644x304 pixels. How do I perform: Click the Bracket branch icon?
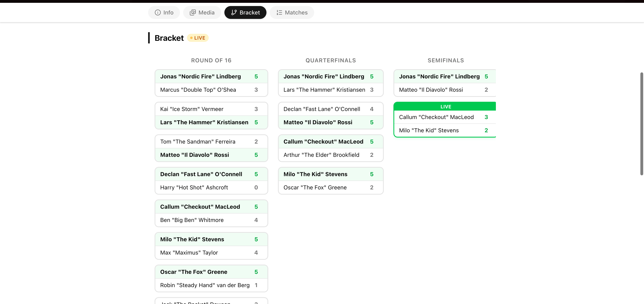pyautogui.click(x=234, y=12)
